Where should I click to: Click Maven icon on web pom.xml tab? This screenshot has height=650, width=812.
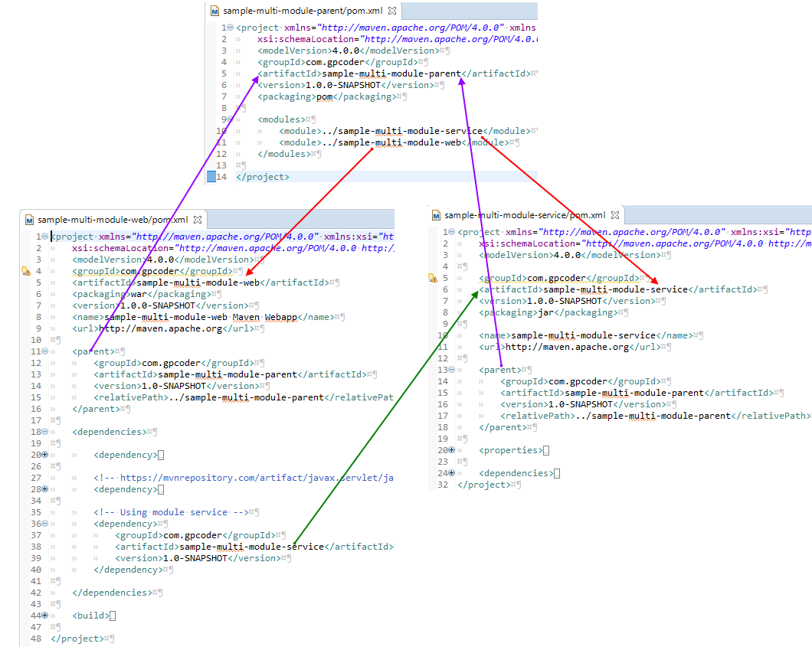[x=29, y=220]
